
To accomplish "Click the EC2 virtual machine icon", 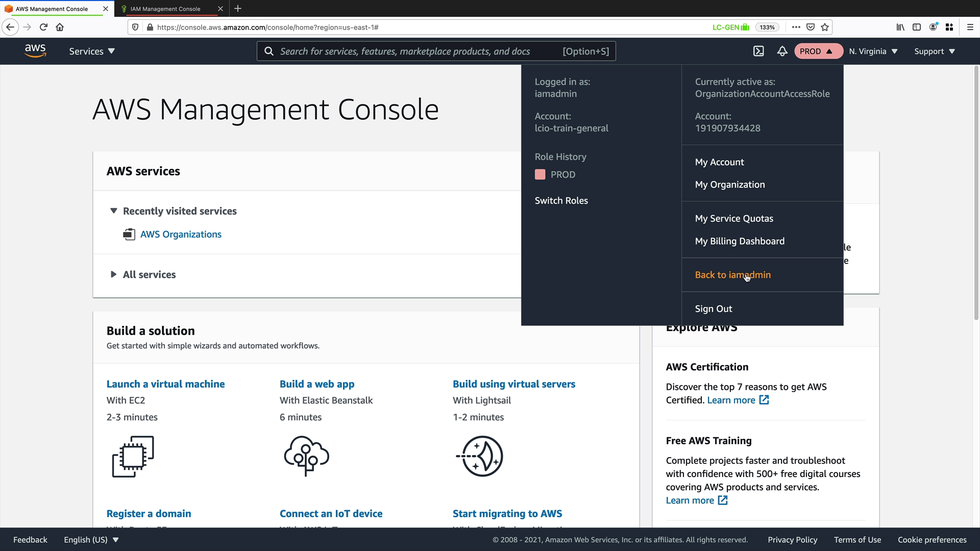I will click(133, 457).
